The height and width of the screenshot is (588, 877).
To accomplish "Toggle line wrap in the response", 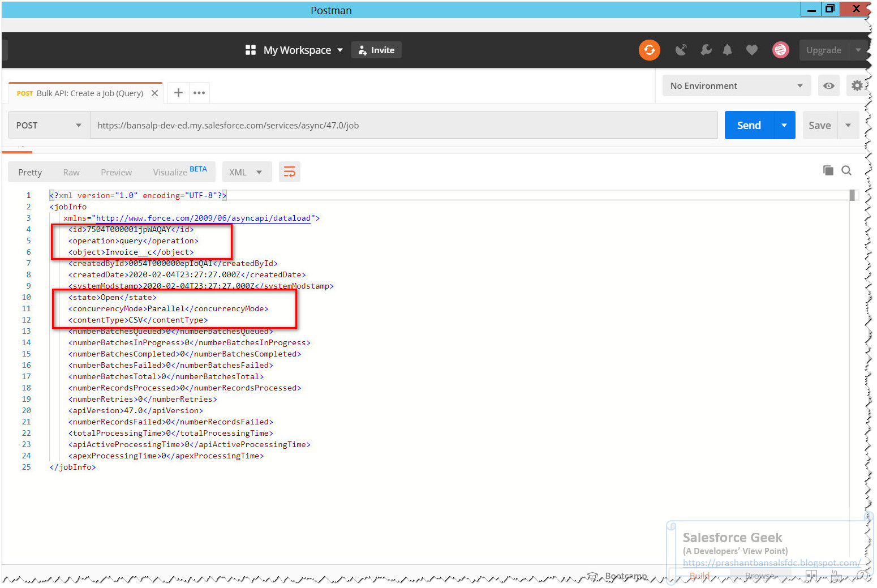I will pyautogui.click(x=289, y=171).
